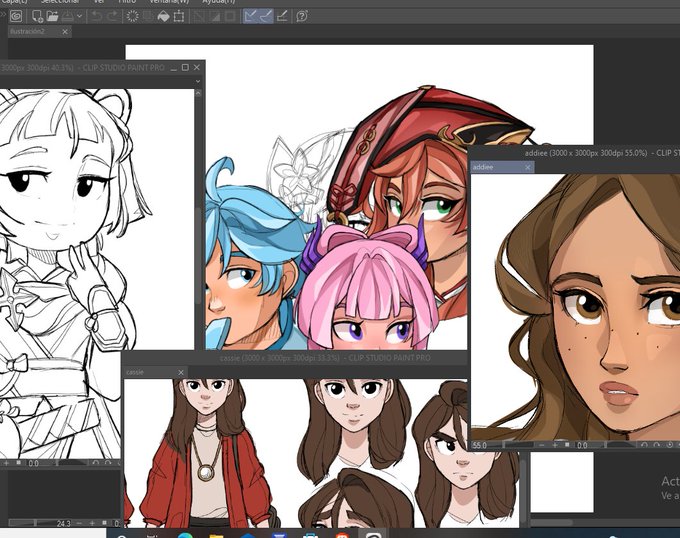Click the Clear (dotted circle) icon
This screenshot has height=538, width=680.
[x=132, y=16]
